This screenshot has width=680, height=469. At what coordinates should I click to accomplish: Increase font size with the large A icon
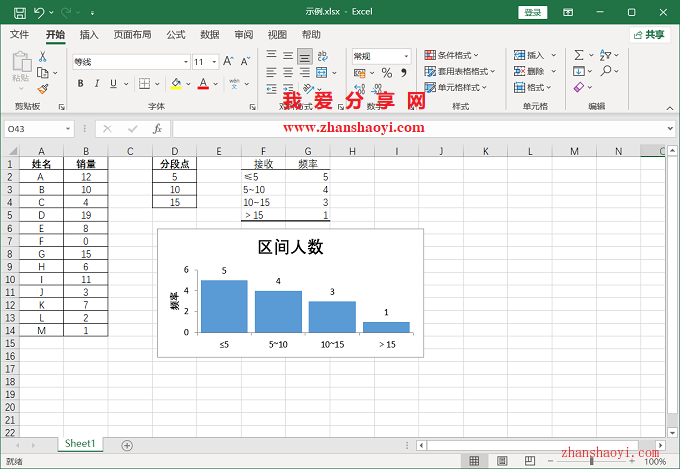click(228, 62)
